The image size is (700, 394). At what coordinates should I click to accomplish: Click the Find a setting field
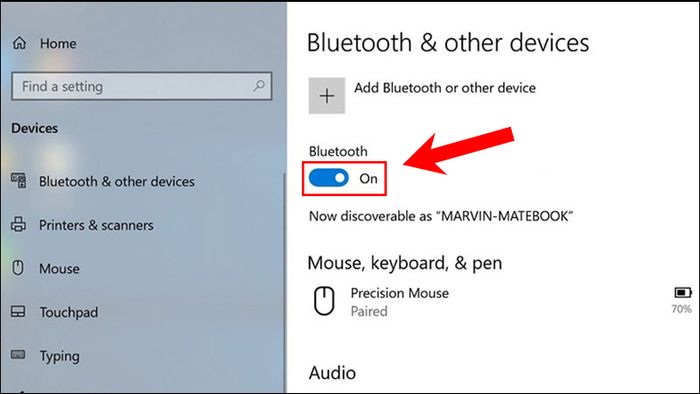tap(142, 86)
